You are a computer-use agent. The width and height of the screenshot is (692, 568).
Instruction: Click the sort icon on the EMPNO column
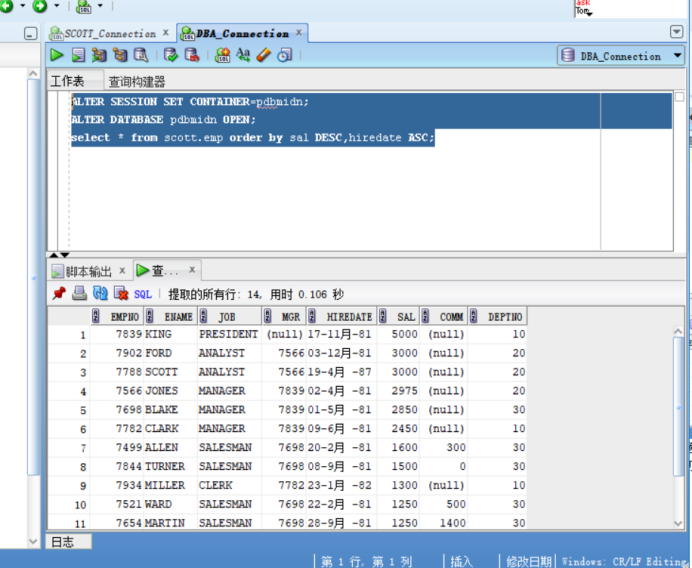(96, 316)
